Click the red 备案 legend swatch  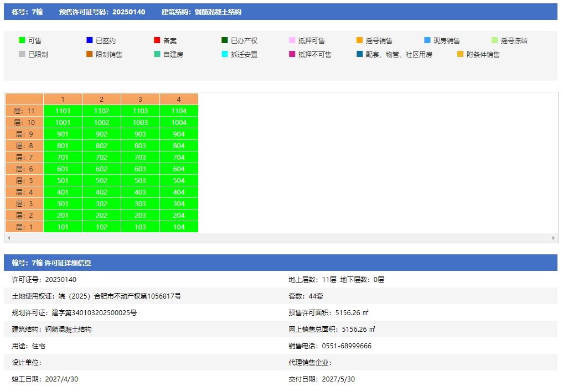pyautogui.click(x=157, y=40)
